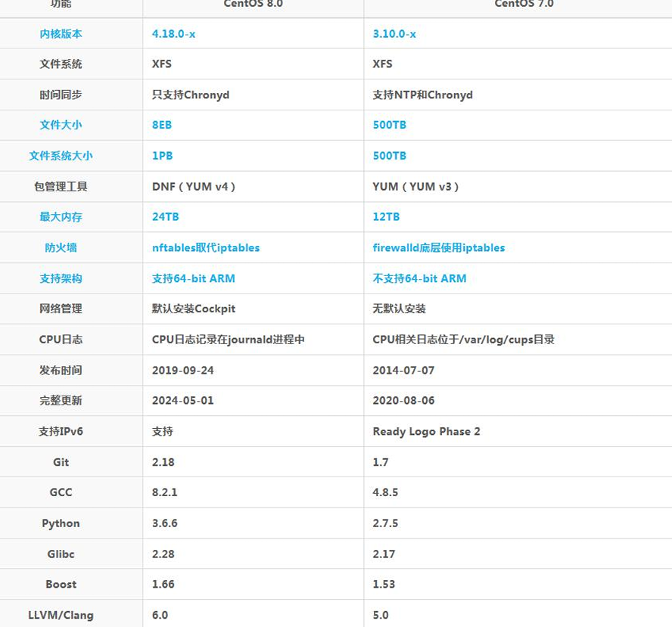This screenshot has height=627, width=672.
Task: Click the Glibc version 2.17 cell
Action: 384,554
